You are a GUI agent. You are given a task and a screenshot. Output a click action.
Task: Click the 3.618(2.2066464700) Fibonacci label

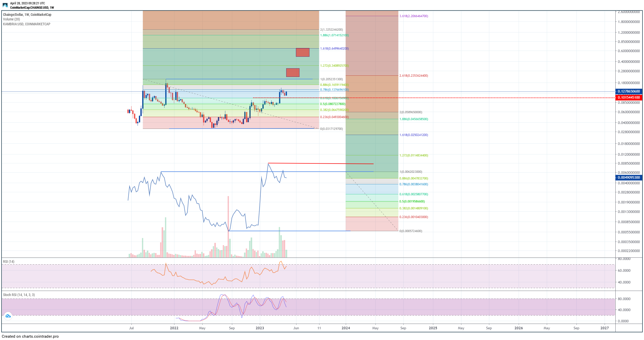[x=414, y=16]
